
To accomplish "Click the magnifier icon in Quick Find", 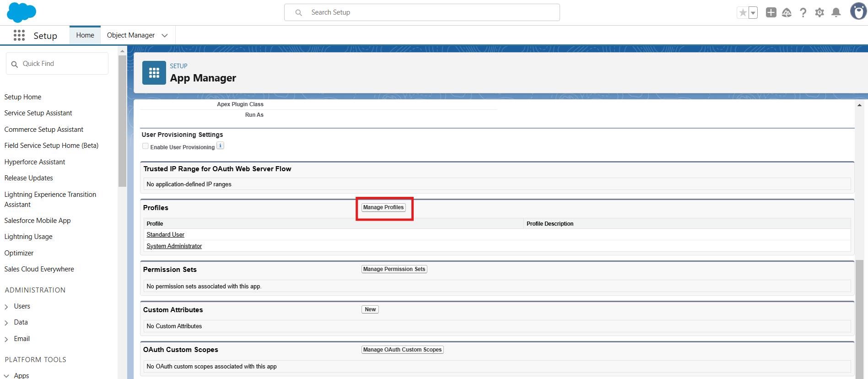I will point(15,64).
